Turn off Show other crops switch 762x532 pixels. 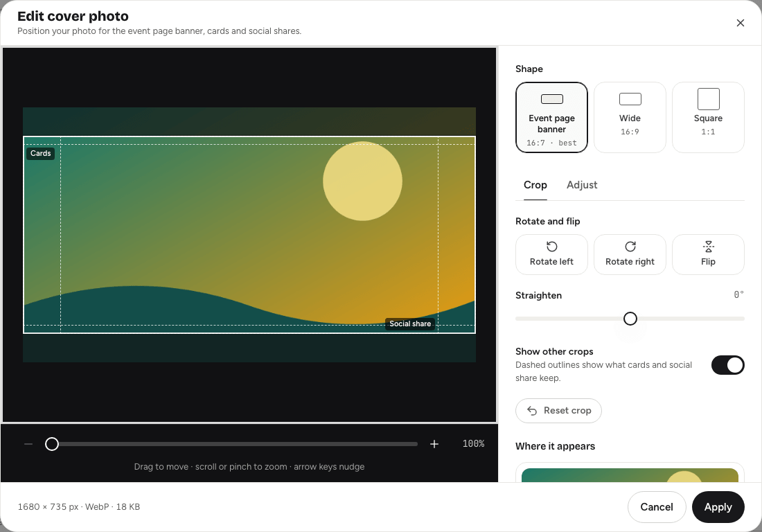tap(727, 365)
